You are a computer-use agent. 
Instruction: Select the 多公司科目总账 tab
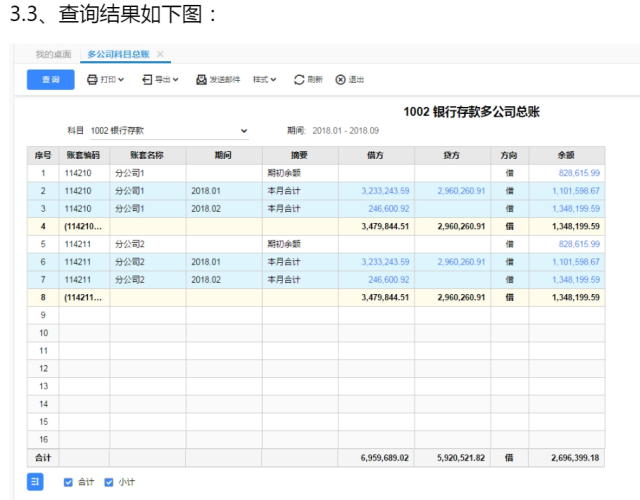(x=118, y=54)
